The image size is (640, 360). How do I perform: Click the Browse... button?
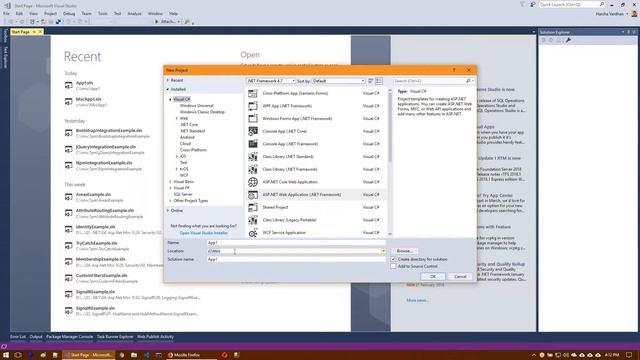[x=404, y=251]
